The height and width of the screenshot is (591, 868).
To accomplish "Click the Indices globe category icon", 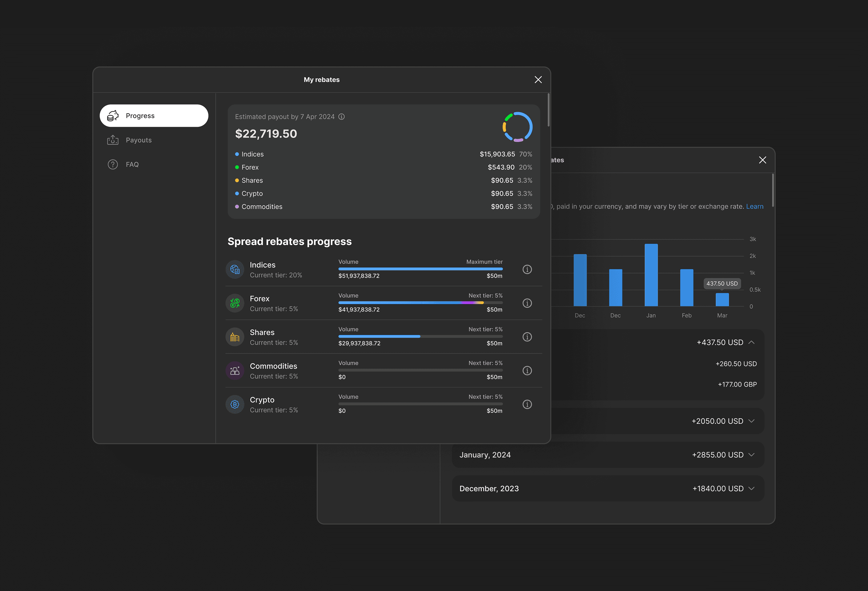I will pos(235,269).
